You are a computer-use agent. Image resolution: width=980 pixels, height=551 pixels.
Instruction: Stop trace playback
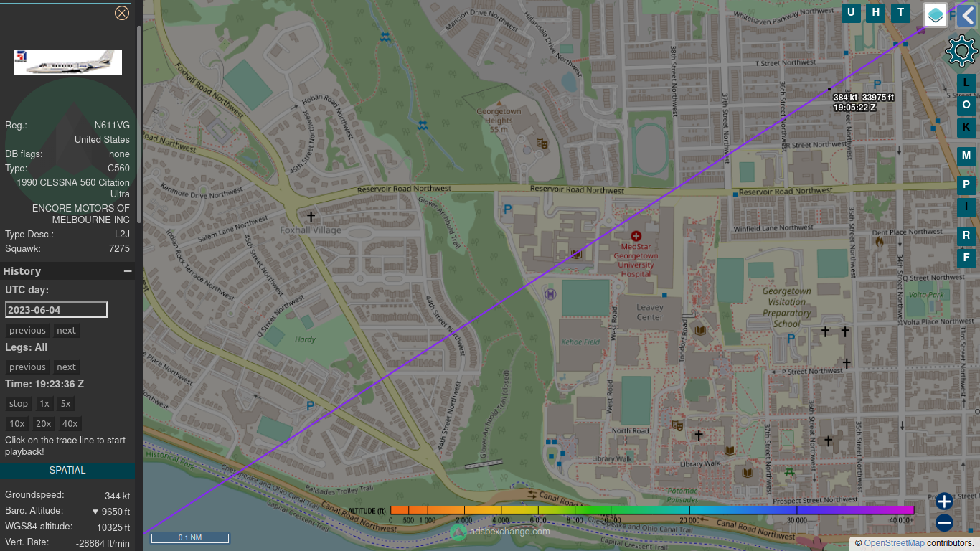tap(19, 404)
